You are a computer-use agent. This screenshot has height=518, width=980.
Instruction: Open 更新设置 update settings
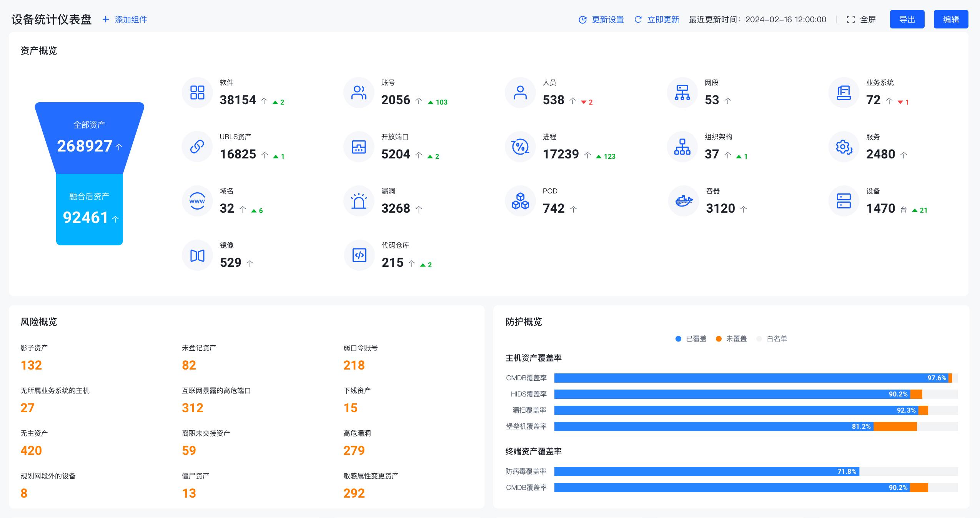click(607, 20)
